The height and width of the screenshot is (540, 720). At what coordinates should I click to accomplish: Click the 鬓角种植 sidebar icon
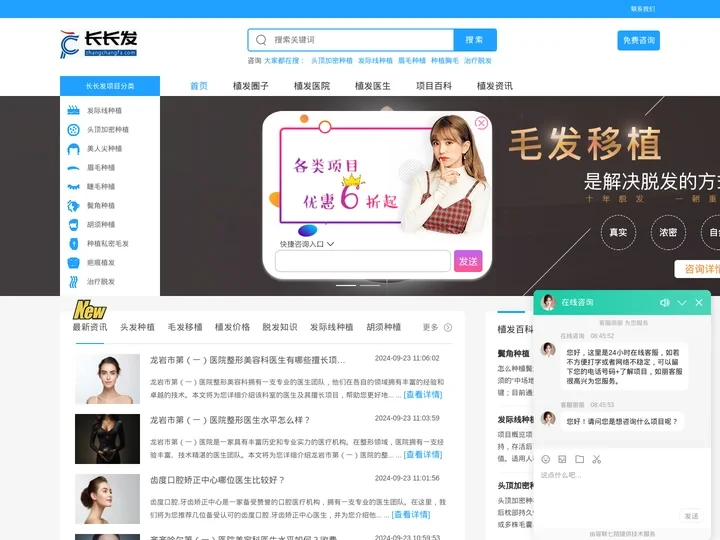coord(73,206)
